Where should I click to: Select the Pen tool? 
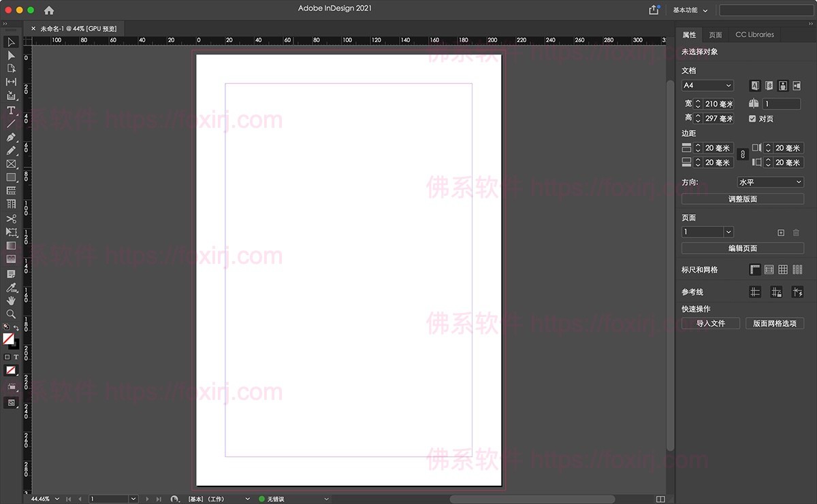click(x=11, y=137)
